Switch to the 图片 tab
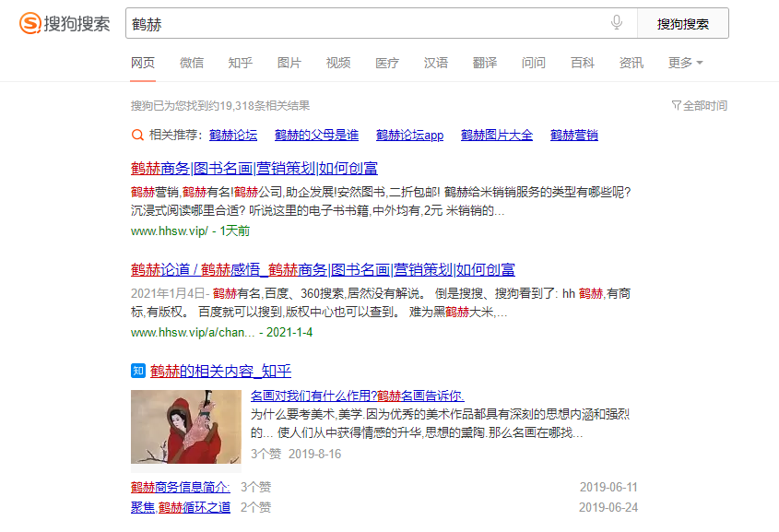Viewport: 779px width, 532px height. click(289, 63)
